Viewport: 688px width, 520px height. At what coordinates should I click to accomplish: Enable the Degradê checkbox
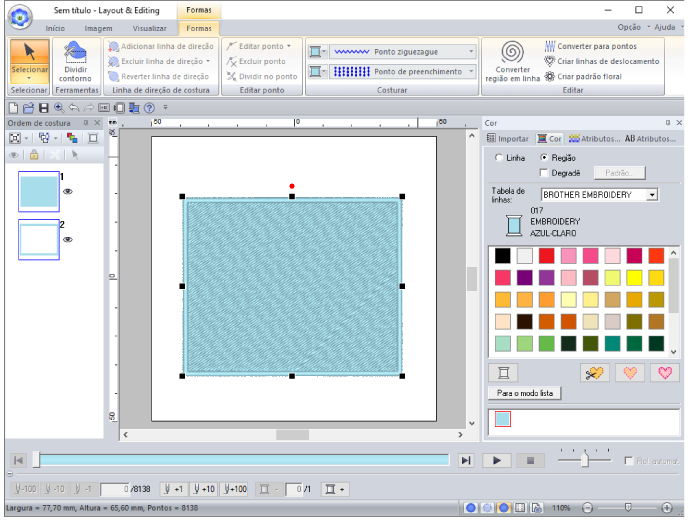click(x=544, y=173)
